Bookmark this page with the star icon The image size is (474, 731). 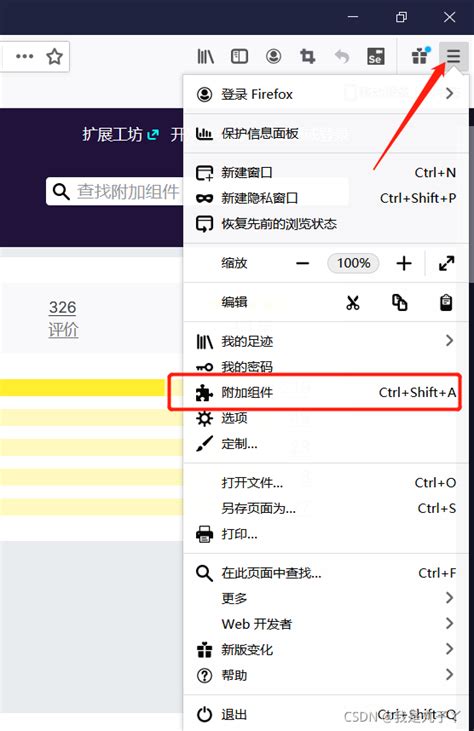tap(55, 57)
